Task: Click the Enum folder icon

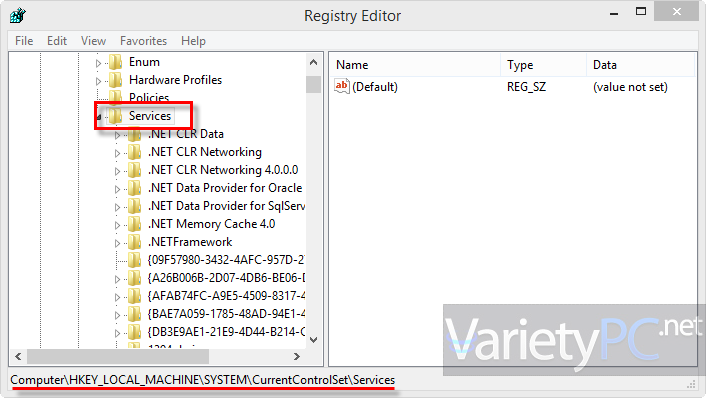Action: 116,62
